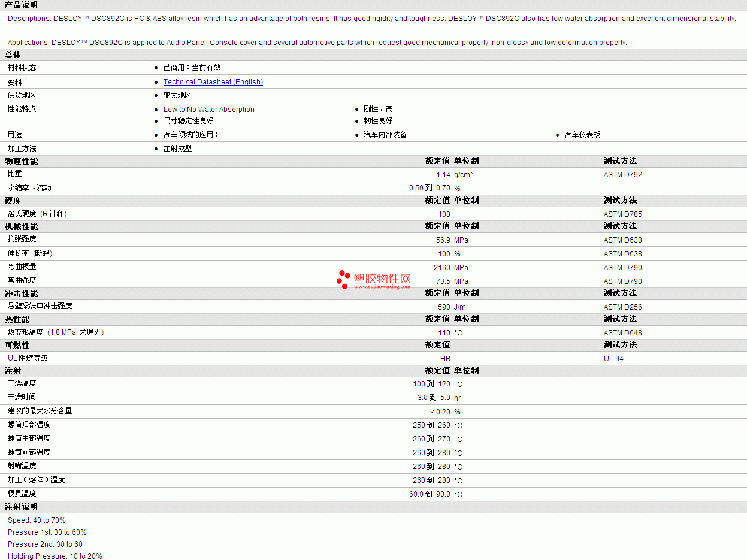Click the 螺筒后部温度 value 250 到 260
This screenshot has width=747, height=560.
click(x=431, y=425)
